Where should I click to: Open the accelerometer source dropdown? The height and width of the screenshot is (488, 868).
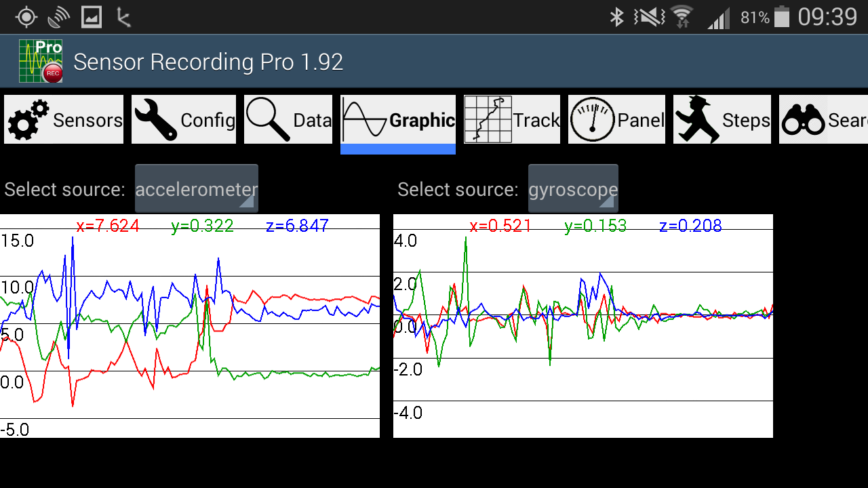coord(196,188)
